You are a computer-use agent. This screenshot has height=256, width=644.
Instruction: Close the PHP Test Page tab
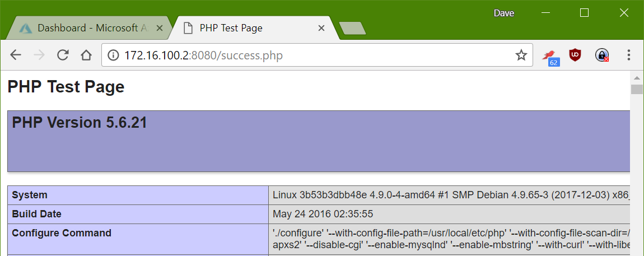(321, 29)
